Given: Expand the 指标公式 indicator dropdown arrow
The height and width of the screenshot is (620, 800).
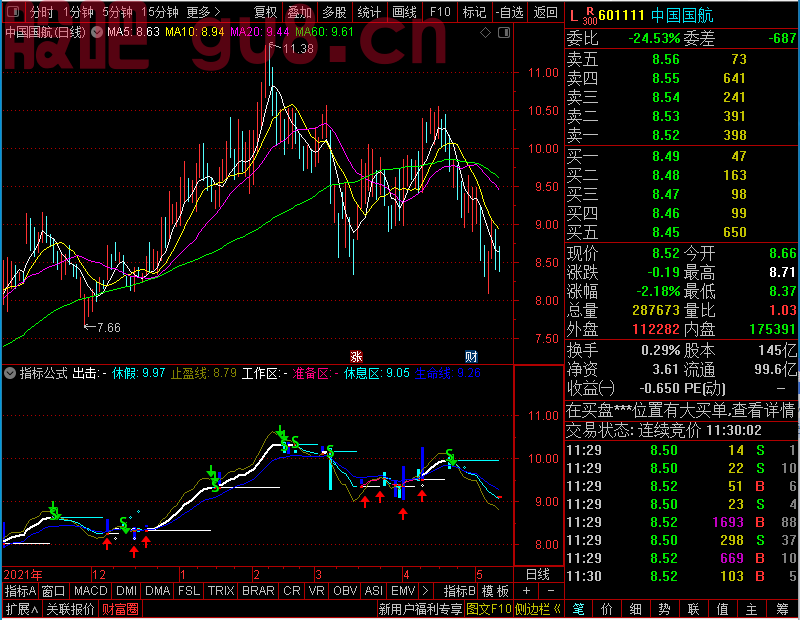Looking at the screenshot, I should click(x=10, y=373).
